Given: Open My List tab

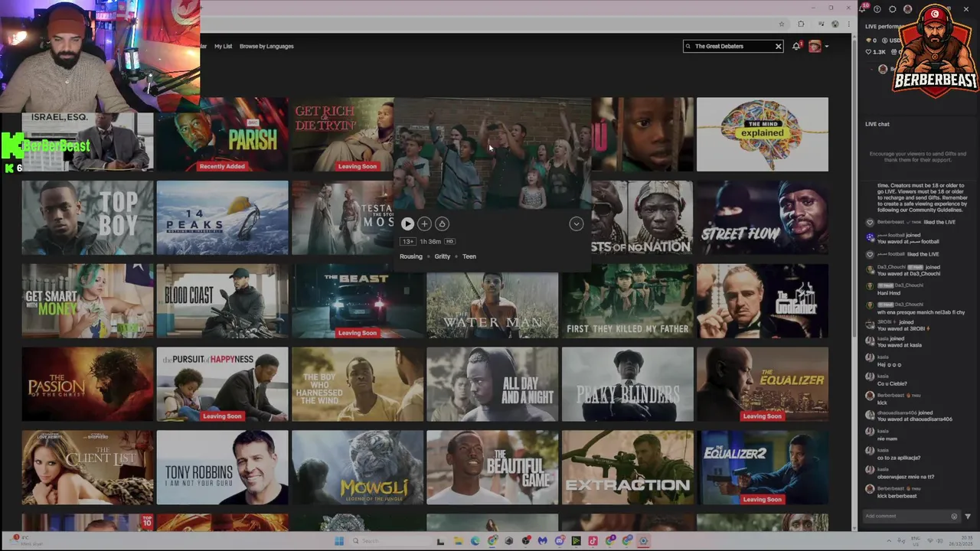Looking at the screenshot, I should tap(223, 46).
